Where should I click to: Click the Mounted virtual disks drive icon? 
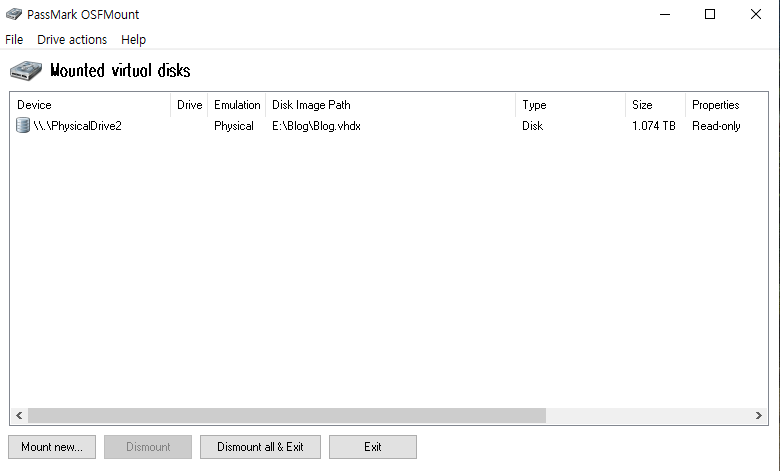click(x=26, y=71)
